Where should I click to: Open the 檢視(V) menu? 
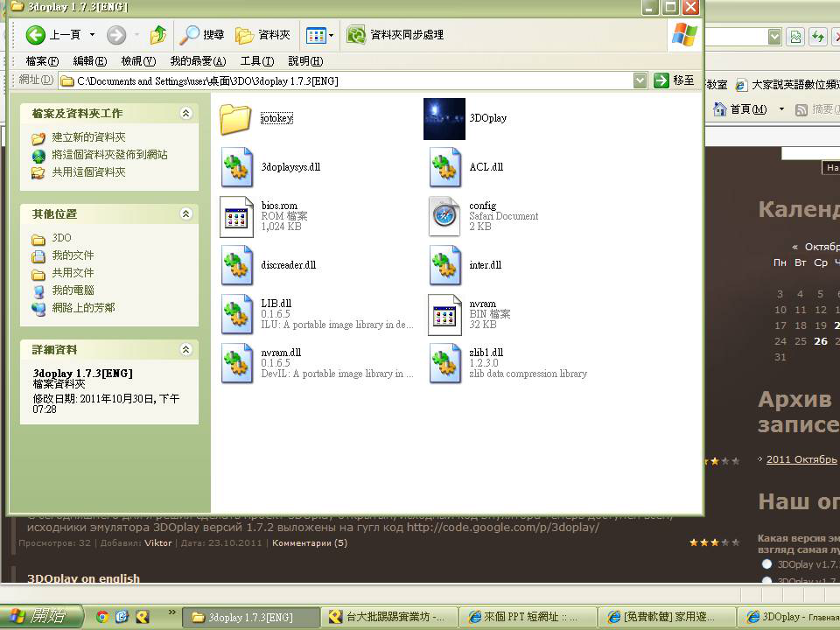[138, 61]
